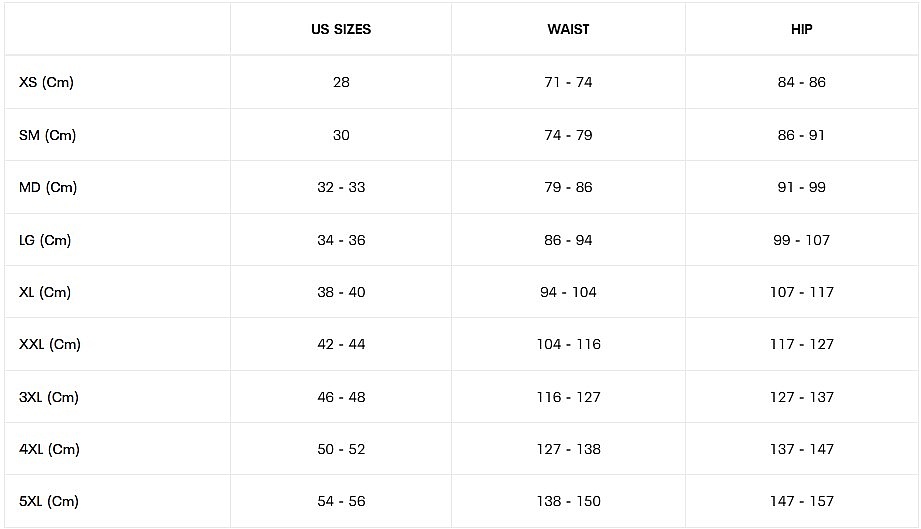Click hip value 84 - 86
This screenshot has height=529, width=921.
[802, 82]
